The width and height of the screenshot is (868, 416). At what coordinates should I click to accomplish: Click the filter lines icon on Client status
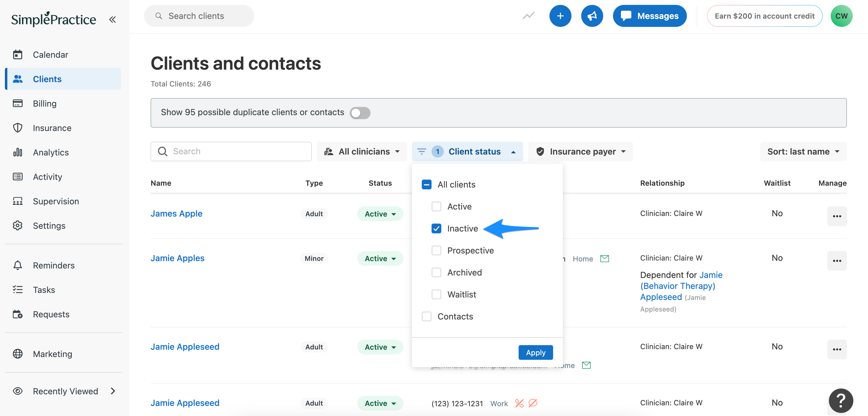click(x=421, y=151)
